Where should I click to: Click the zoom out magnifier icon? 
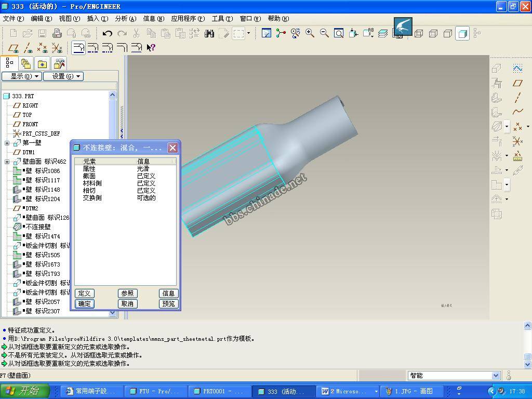pyautogui.click(x=324, y=33)
